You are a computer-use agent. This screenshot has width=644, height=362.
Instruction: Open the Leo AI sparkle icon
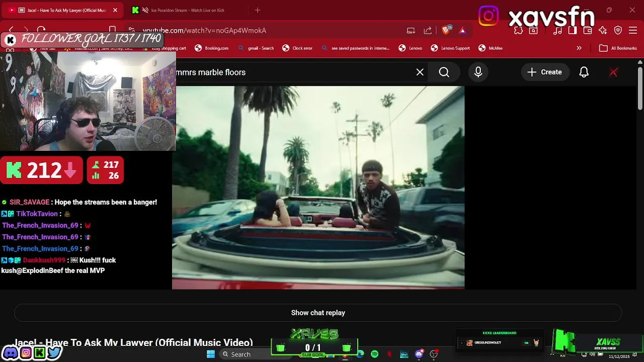pyautogui.click(x=603, y=30)
